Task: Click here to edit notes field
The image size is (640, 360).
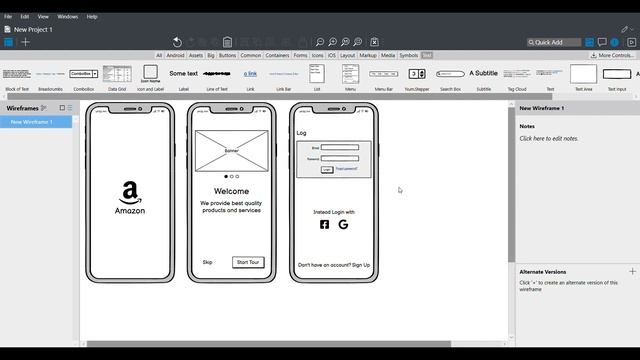Action: click(549, 139)
